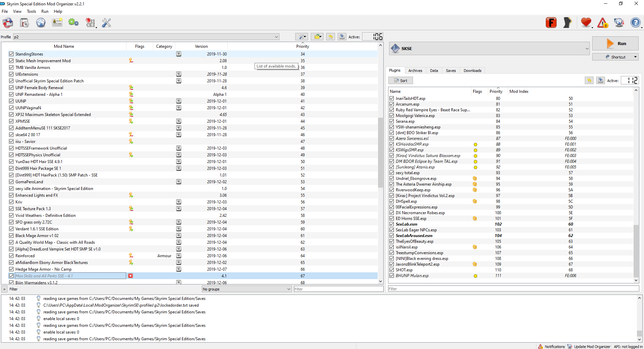Open Settings wrench and screwdriver icon
644x349 pixels.
(107, 23)
